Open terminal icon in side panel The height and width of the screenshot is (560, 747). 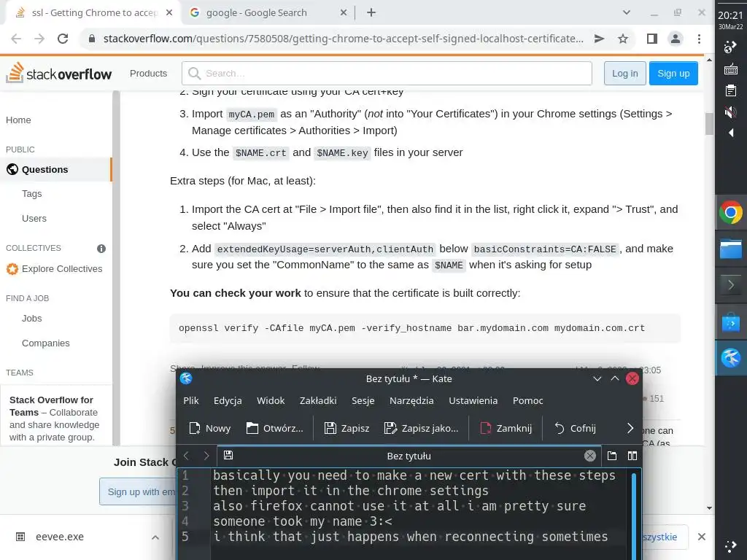(x=731, y=285)
